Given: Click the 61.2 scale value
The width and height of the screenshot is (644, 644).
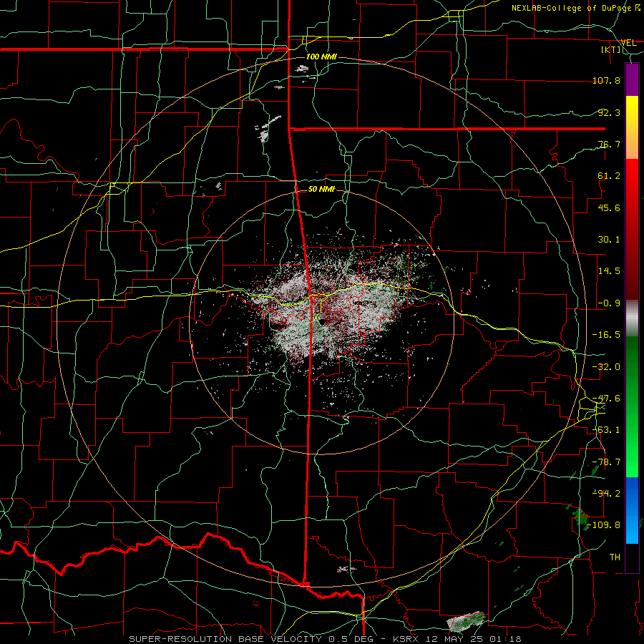Looking at the screenshot, I should point(609,176).
